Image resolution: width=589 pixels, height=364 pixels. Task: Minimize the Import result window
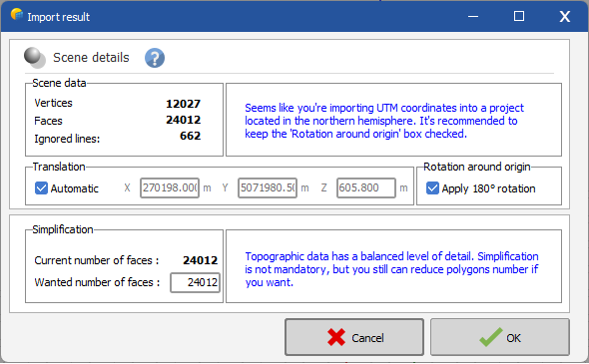[473, 16]
